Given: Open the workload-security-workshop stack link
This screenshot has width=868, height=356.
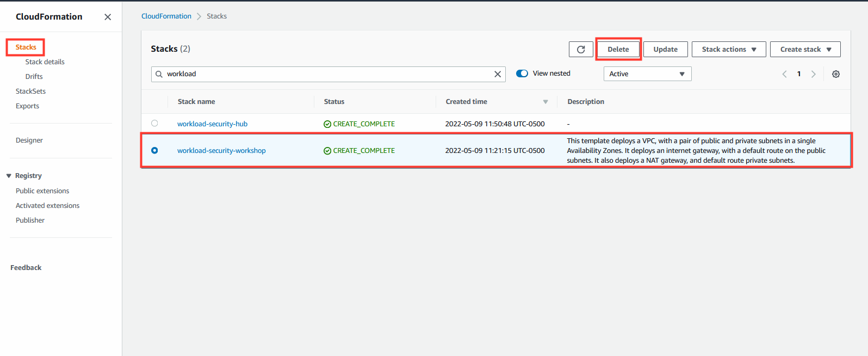Looking at the screenshot, I should click(x=221, y=150).
